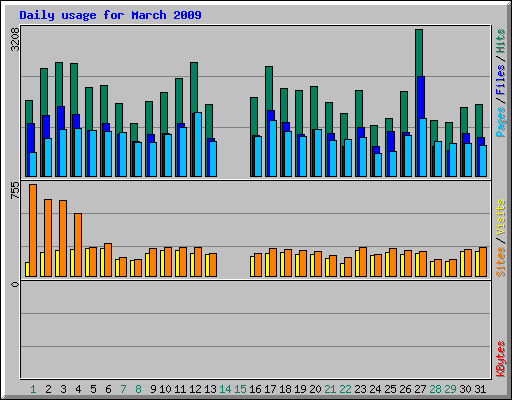Click green weekend day label 14
This screenshot has width=512, height=400.
tap(225, 389)
